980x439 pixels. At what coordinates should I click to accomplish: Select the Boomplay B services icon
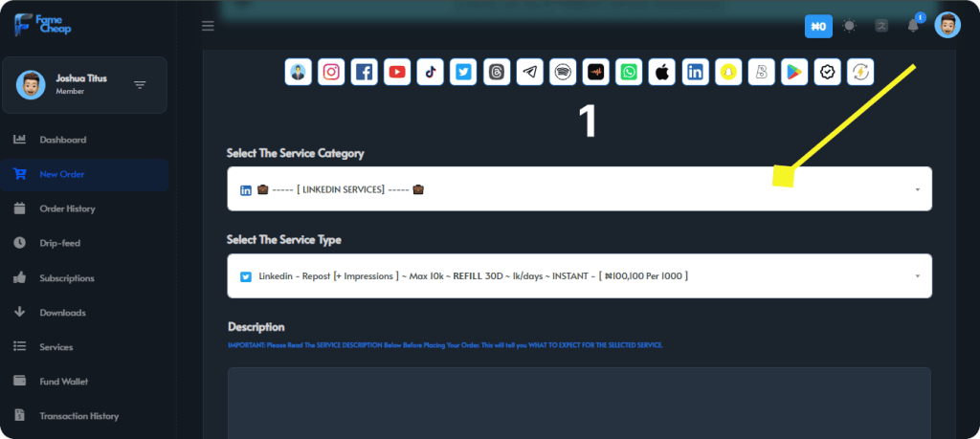pyautogui.click(x=761, y=73)
